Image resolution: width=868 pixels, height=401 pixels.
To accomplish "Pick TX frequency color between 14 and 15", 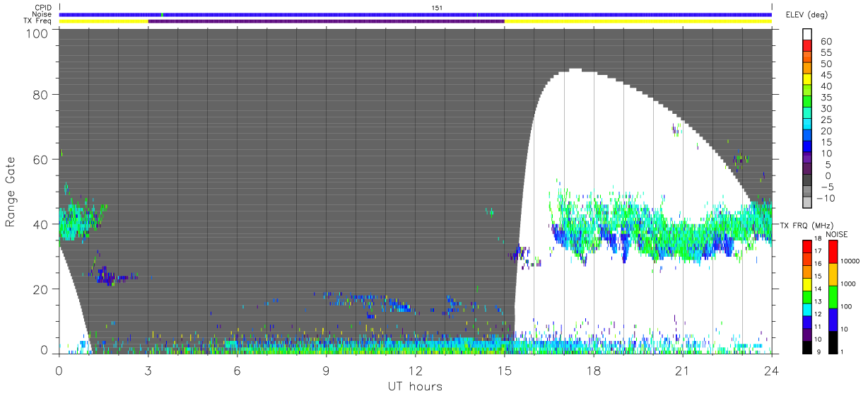I will pos(807,283).
